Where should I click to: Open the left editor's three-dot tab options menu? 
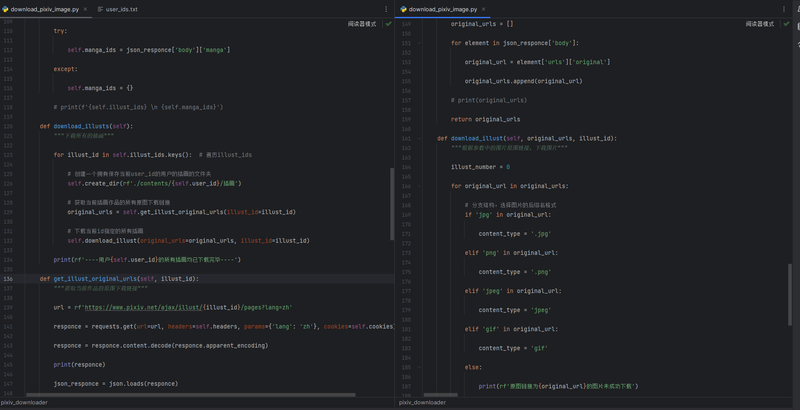(x=386, y=9)
